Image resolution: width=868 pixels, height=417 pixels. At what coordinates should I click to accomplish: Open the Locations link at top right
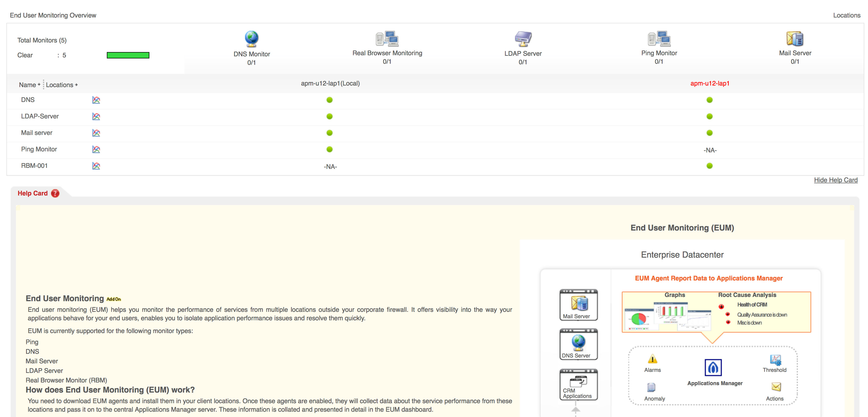(x=847, y=15)
